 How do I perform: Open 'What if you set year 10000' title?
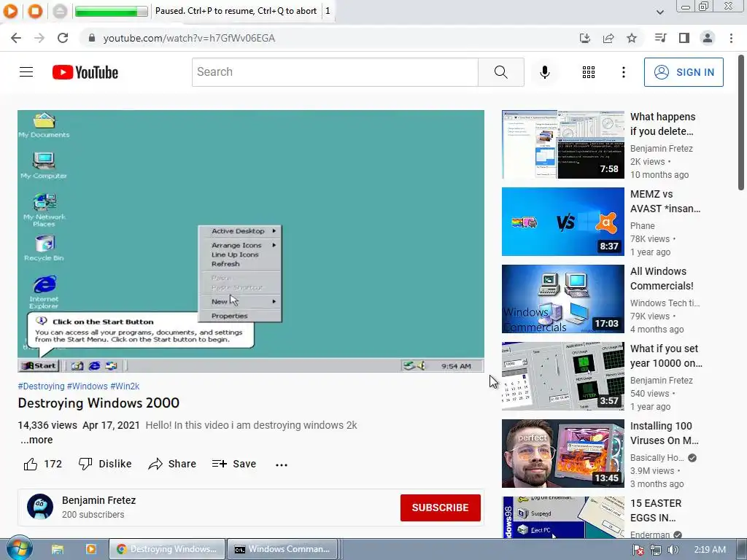click(x=666, y=356)
